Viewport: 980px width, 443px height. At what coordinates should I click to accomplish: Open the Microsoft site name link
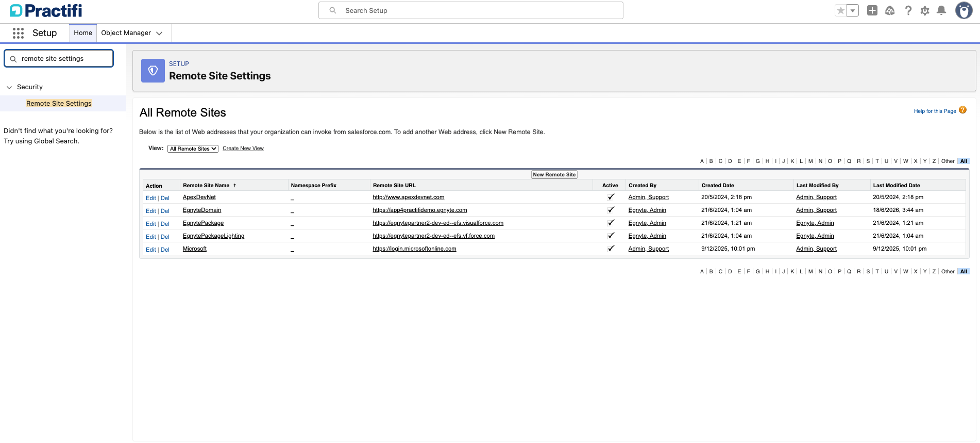pyautogui.click(x=195, y=249)
